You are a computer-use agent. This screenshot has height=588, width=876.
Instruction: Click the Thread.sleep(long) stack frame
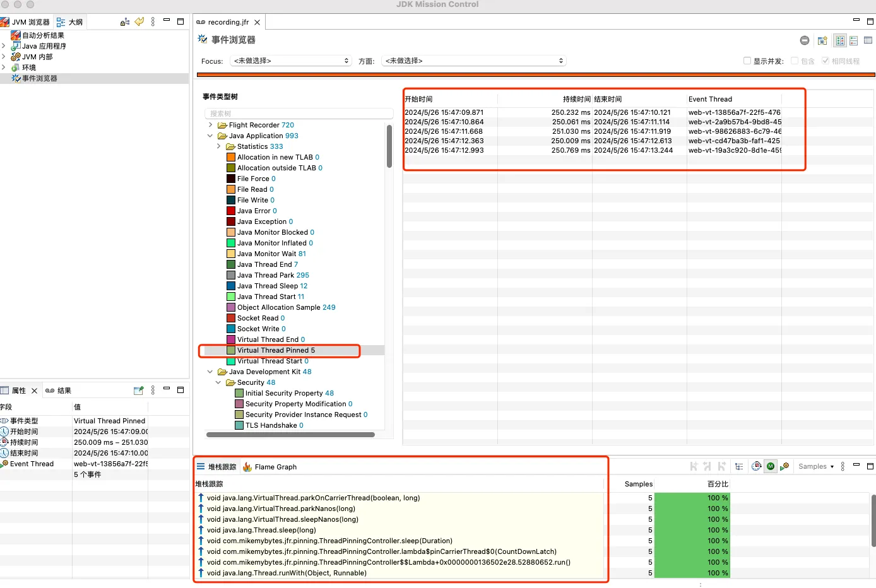pyautogui.click(x=261, y=530)
